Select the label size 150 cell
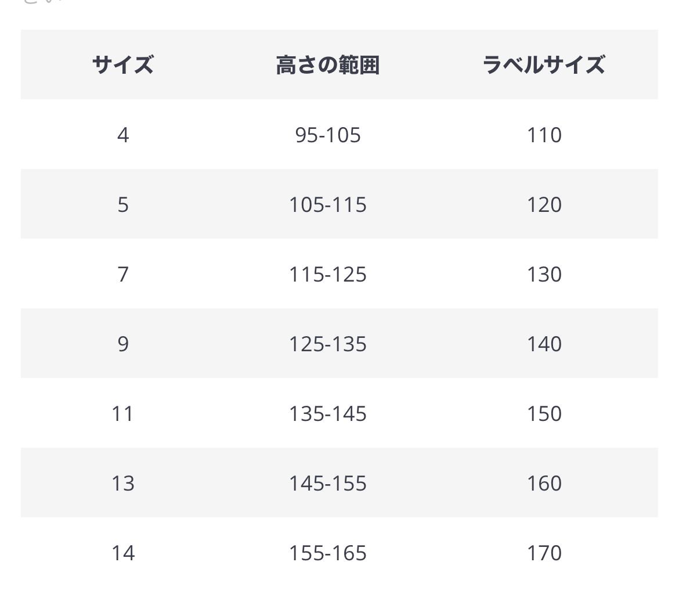The image size is (679, 616). pyautogui.click(x=544, y=413)
